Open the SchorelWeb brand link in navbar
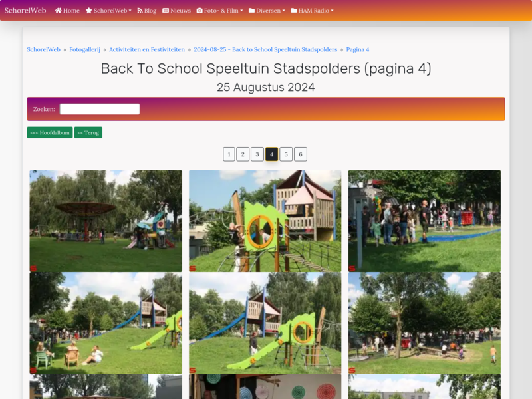 tap(25, 11)
